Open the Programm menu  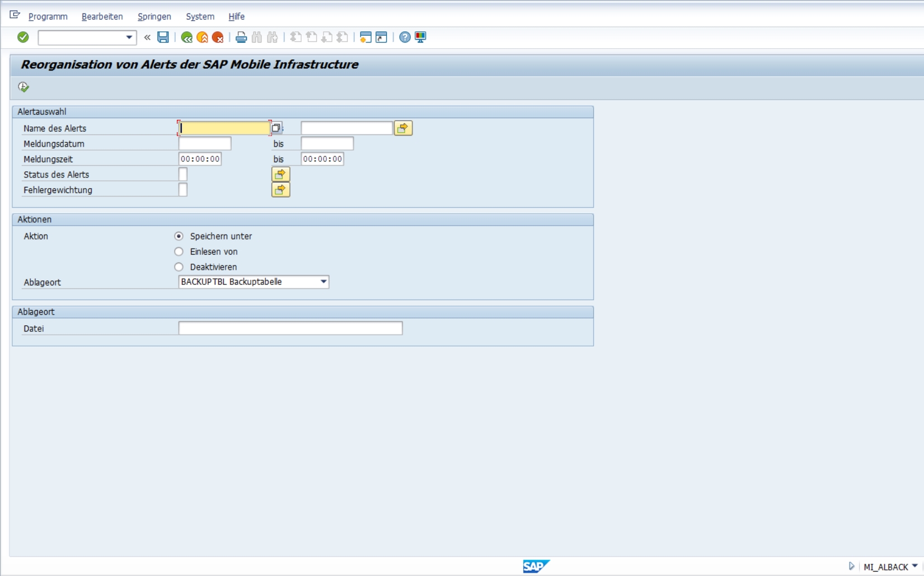[48, 16]
